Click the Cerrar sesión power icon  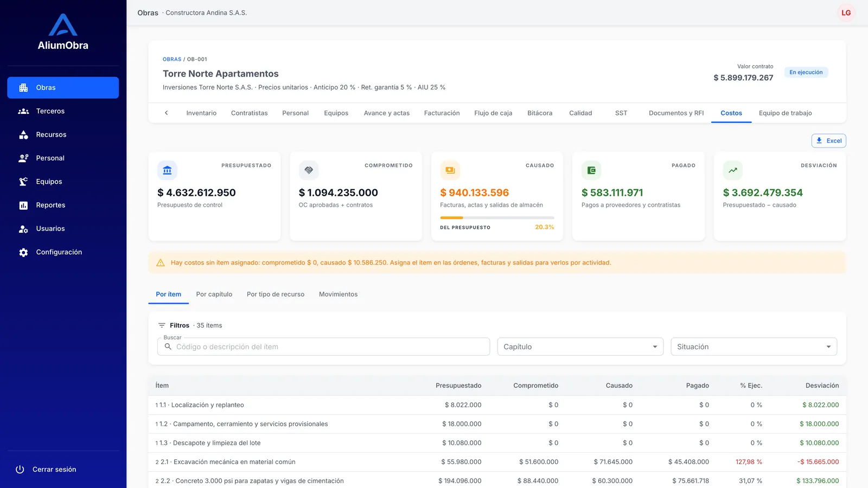(x=20, y=470)
